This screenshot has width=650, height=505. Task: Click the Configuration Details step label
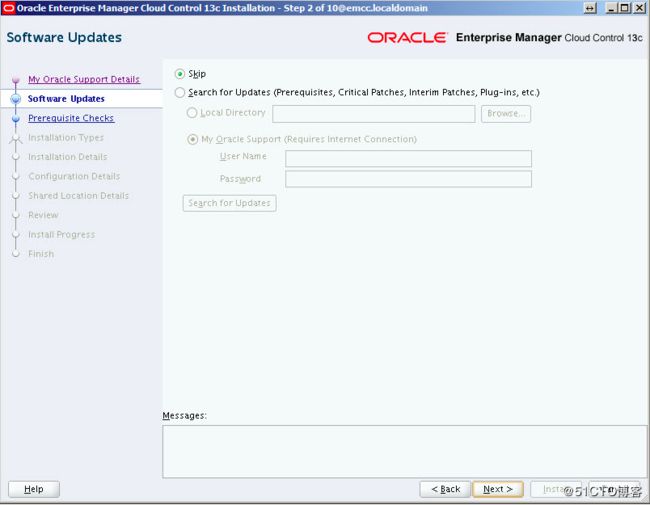(74, 176)
